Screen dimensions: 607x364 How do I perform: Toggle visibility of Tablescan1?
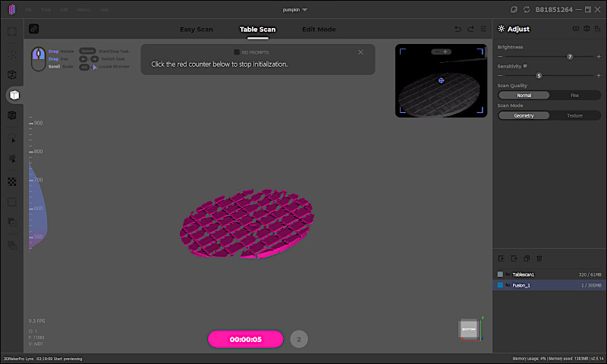pyautogui.click(x=508, y=275)
